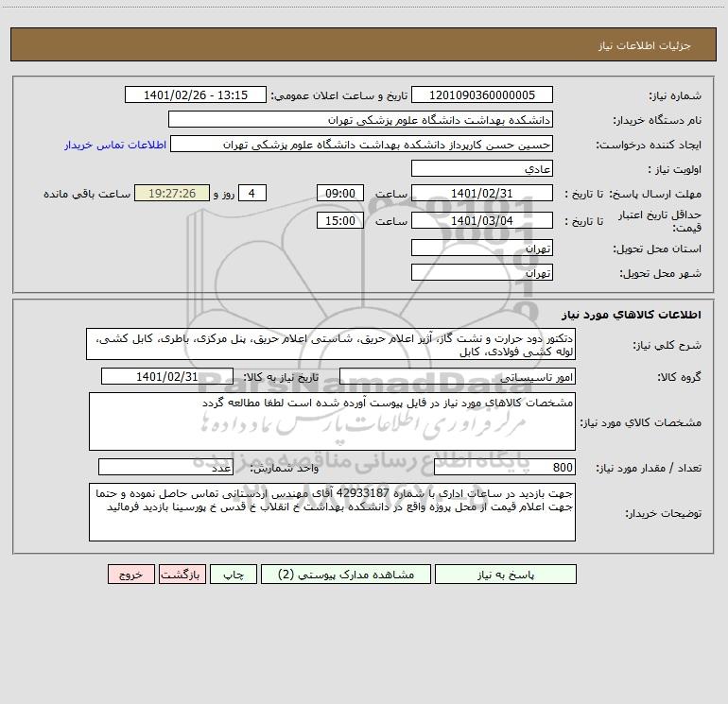Click the ایجاد کننده درخواست field
Viewport: 728px width, 704px height.
coord(362,144)
